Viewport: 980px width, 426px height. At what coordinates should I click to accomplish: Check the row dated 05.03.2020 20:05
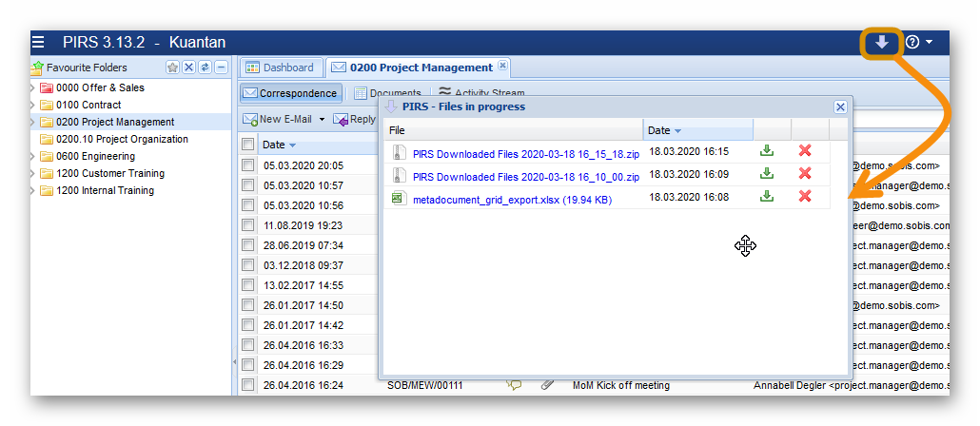248,165
